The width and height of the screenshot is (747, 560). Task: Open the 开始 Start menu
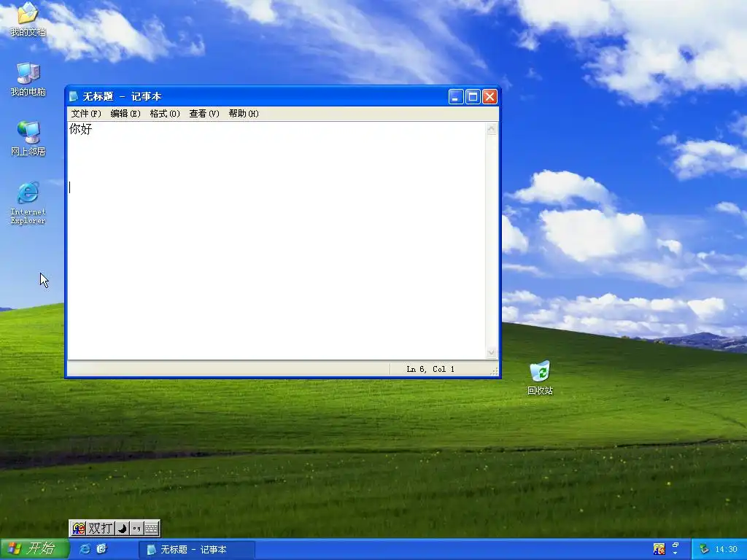click(x=34, y=549)
